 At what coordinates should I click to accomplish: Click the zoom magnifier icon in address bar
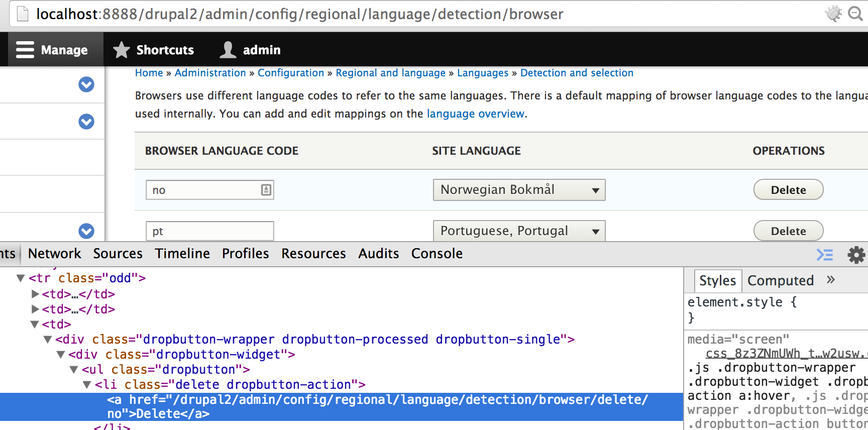(855, 14)
